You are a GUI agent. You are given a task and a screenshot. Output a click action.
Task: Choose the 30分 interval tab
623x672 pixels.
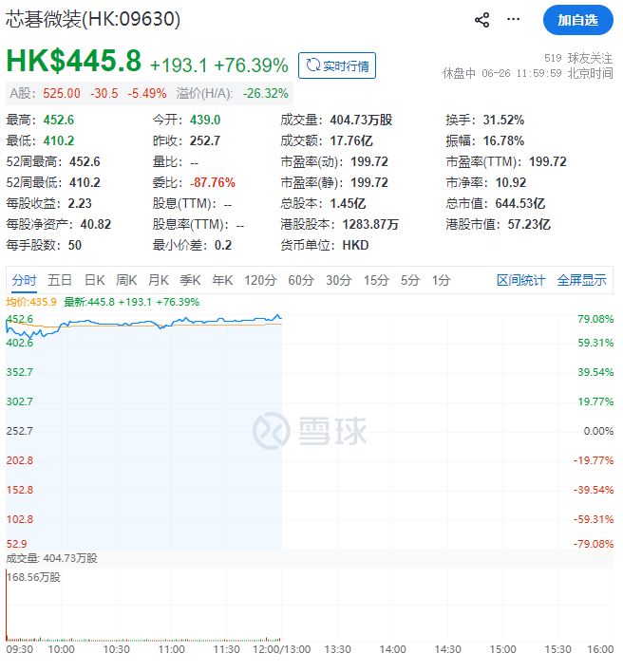pyautogui.click(x=339, y=280)
